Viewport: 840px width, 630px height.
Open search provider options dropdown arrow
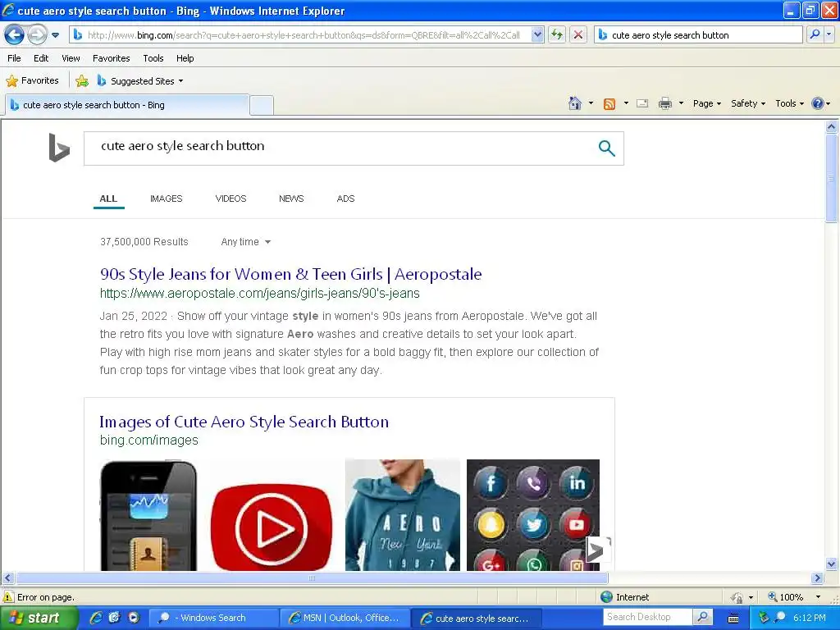pos(829,34)
